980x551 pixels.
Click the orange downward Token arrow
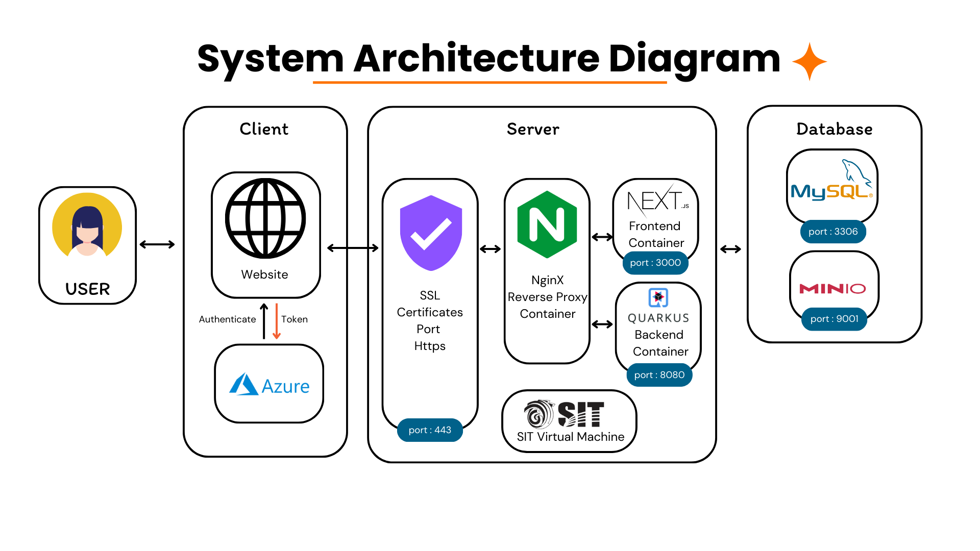[277, 321]
